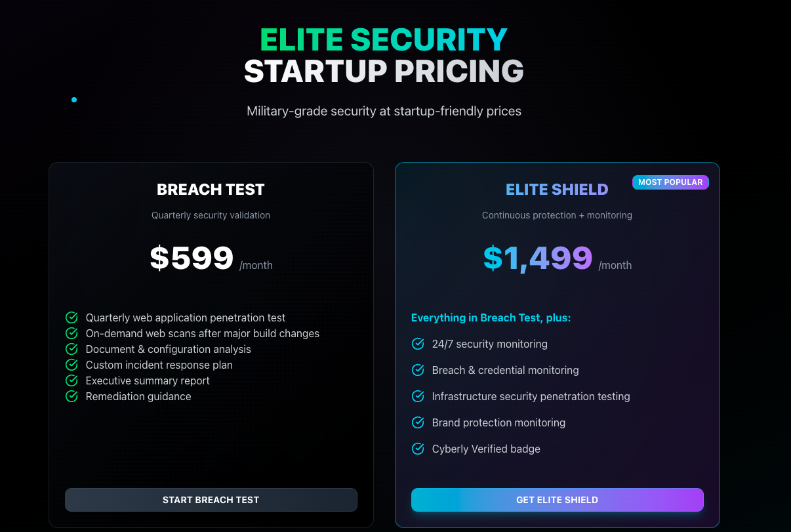Image resolution: width=791 pixels, height=532 pixels.
Task: Click check icon next to Executive summary report
Action: click(72, 380)
